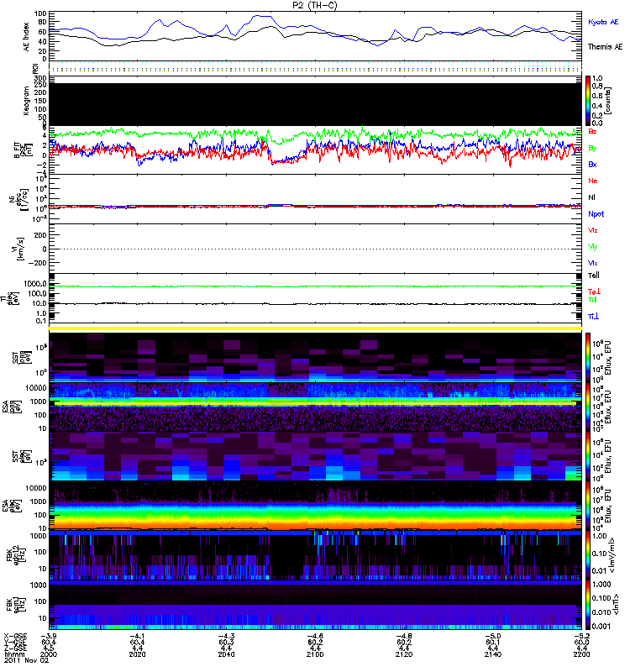The image size is (630, 672).
Task: Click the X-GSE value -4.1
Action: click(137, 637)
